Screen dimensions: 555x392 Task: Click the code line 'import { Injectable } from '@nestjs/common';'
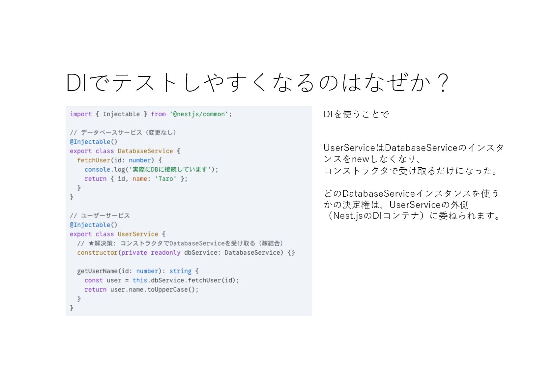point(151,114)
